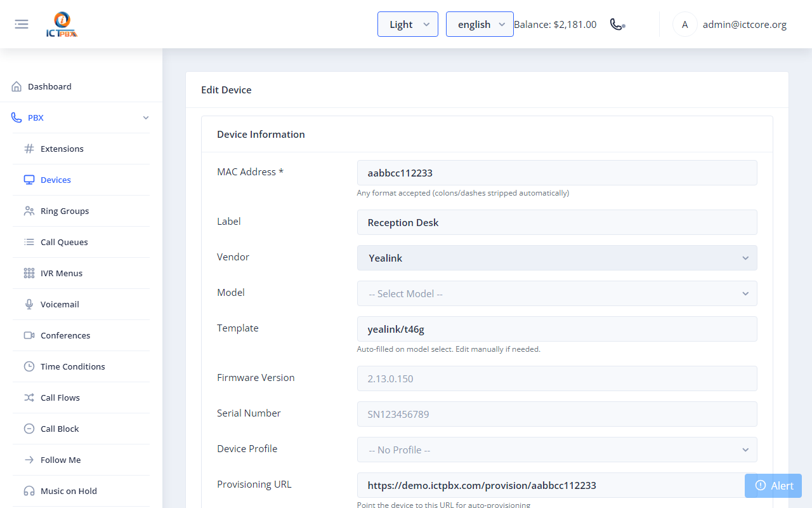Click the Devices monitor icon
Viewport: 812px width, 508px height.
pyautogui.click(x=29, y=180)
